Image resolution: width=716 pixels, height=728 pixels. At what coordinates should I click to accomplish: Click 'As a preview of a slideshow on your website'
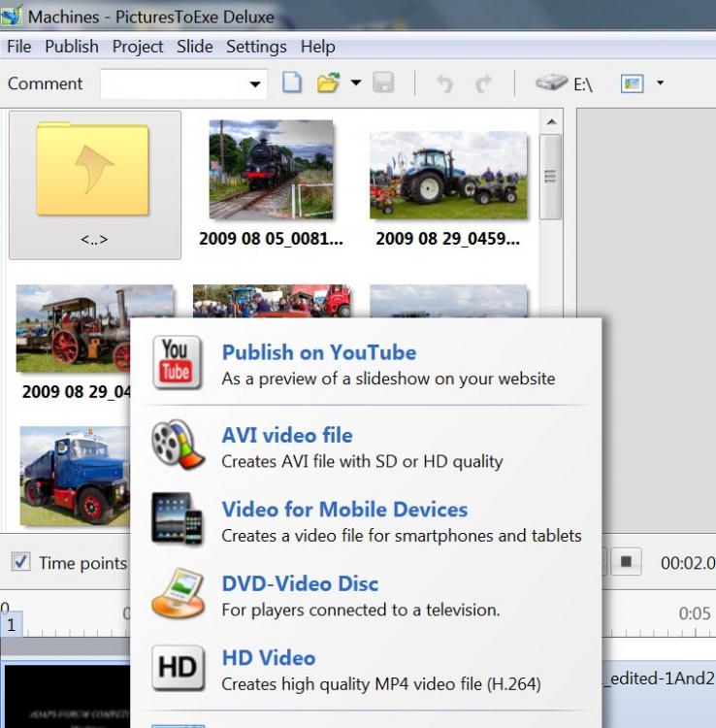click(x=388, y=379)
